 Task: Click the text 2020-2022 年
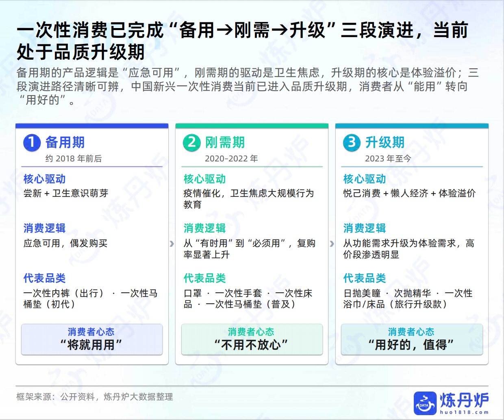231,159
